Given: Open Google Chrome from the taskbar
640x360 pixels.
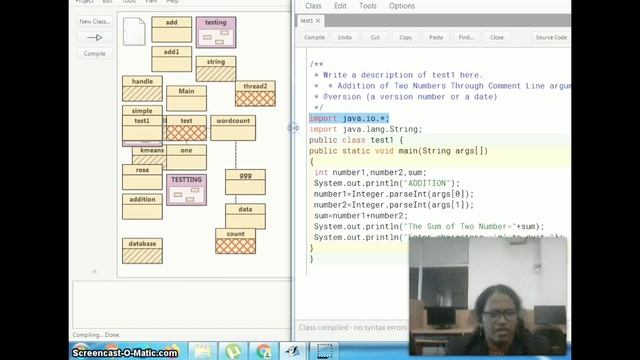Looking at the screenshot, I should [x=263, y=351].
